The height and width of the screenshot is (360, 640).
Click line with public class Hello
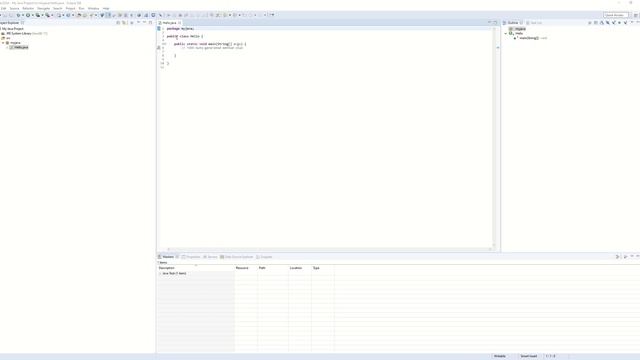click(x=184, y=36)
